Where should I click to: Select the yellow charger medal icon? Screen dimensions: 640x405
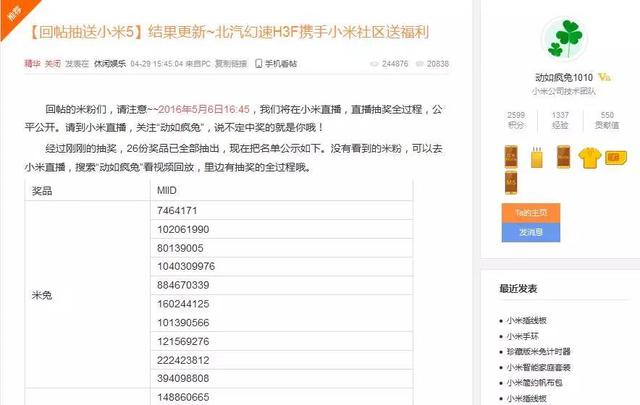click(537, 158)
